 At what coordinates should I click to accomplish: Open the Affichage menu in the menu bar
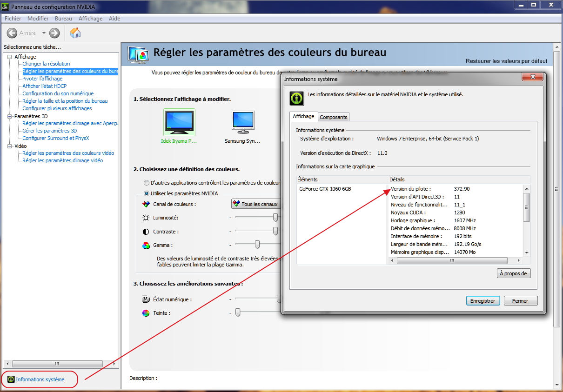coord(90,19)
